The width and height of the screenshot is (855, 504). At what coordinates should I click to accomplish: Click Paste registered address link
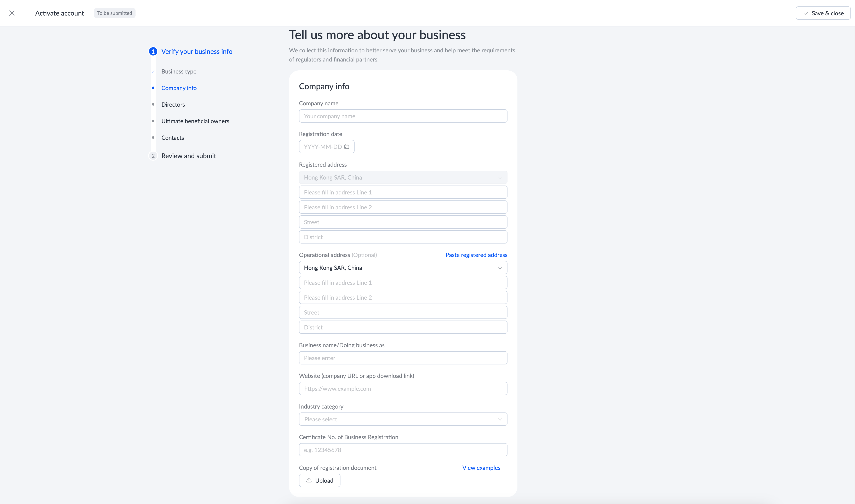[x=476, y=255]
